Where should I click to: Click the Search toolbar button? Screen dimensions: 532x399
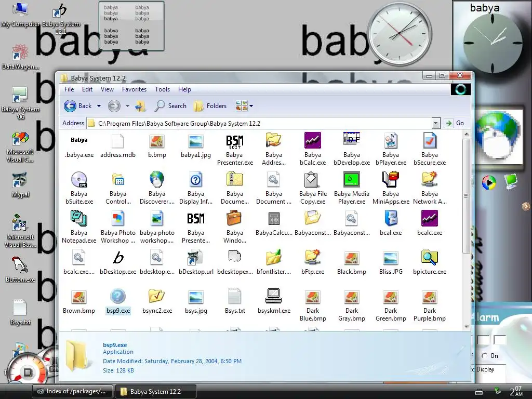click(170, 106)
